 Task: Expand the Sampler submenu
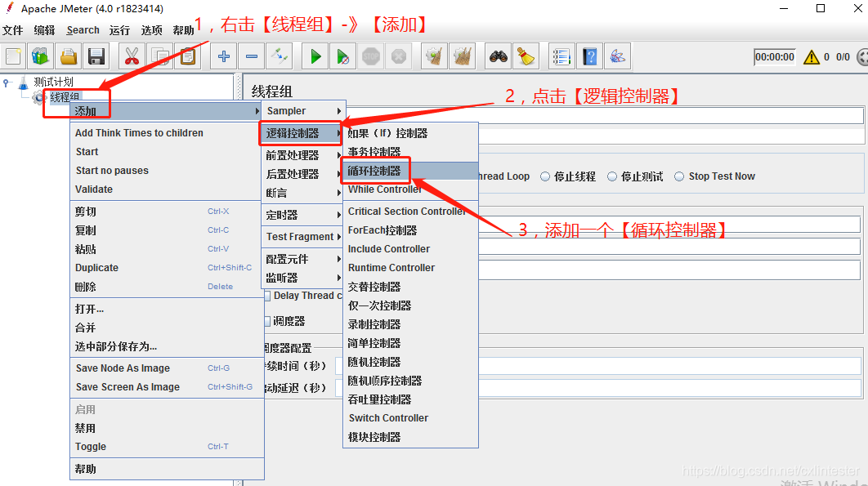(303, 111)
